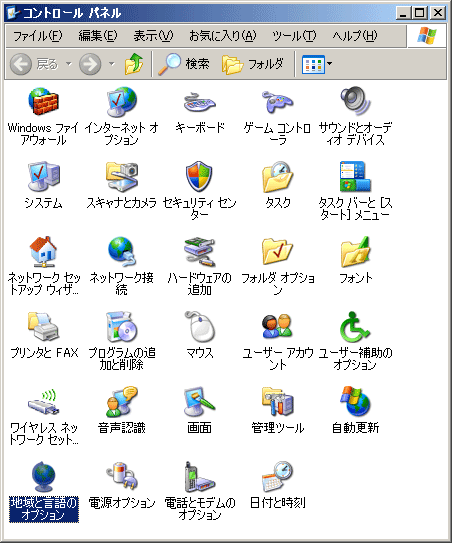The height and width of the screenshot is (543, 452).
Task: Open the プリンタと FAX icon
Action: pyautogui.click(x=43, y=327)
